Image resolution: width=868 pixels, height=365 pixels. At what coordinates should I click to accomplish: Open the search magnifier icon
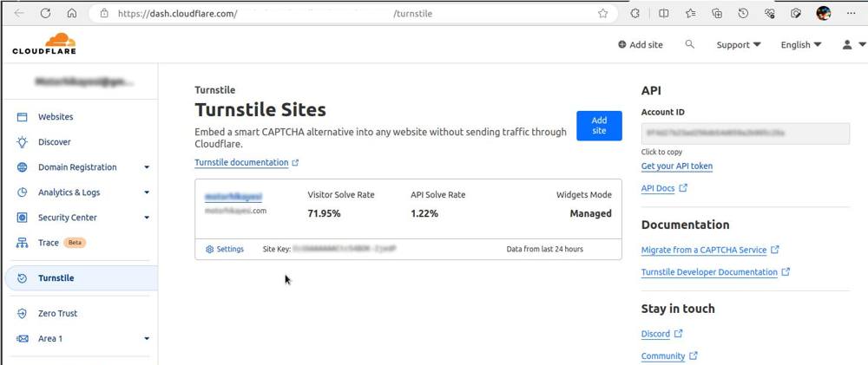pyautogui.click(x=689, y=44)
